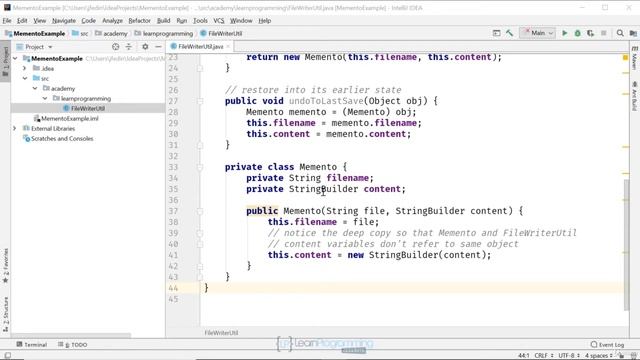The width and height of the screenshot is (640, 360).
Task: Collapse the academy package
Action: pos(35,88)
